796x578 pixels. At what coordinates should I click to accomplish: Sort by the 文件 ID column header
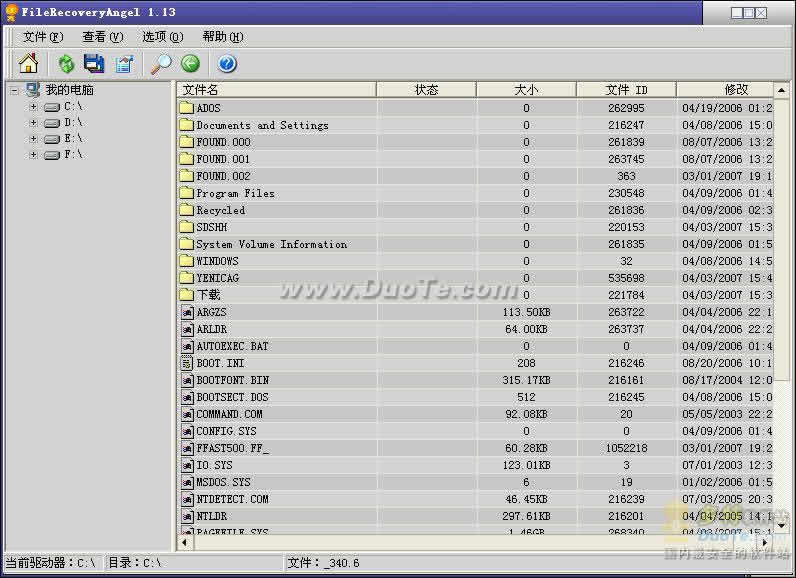point(626,90)
